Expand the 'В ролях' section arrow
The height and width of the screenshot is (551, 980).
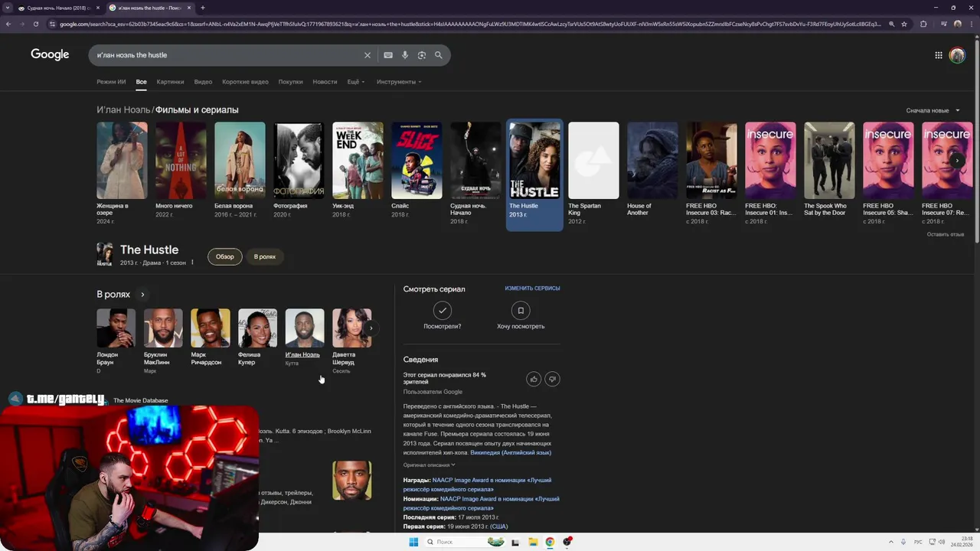[142, 295]
